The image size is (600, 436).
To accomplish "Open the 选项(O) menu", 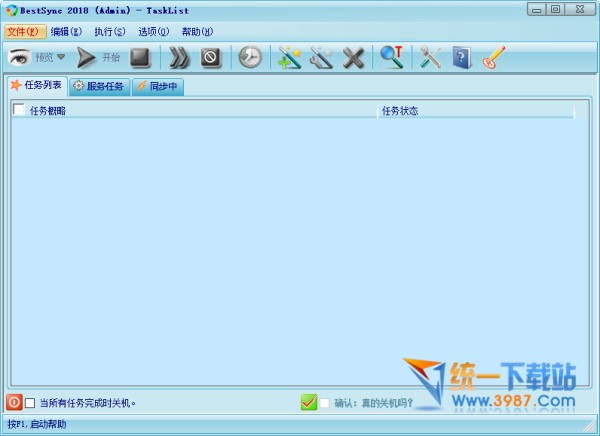I will click(x=153, y=32).
